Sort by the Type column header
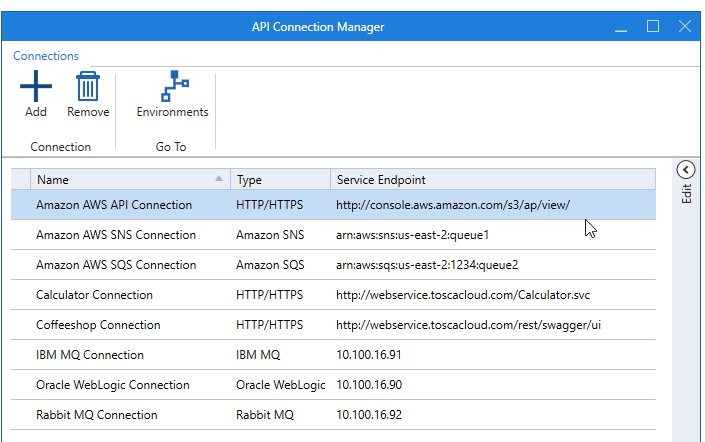The width and height of the screenshot is (705, 442). (281, 180)
